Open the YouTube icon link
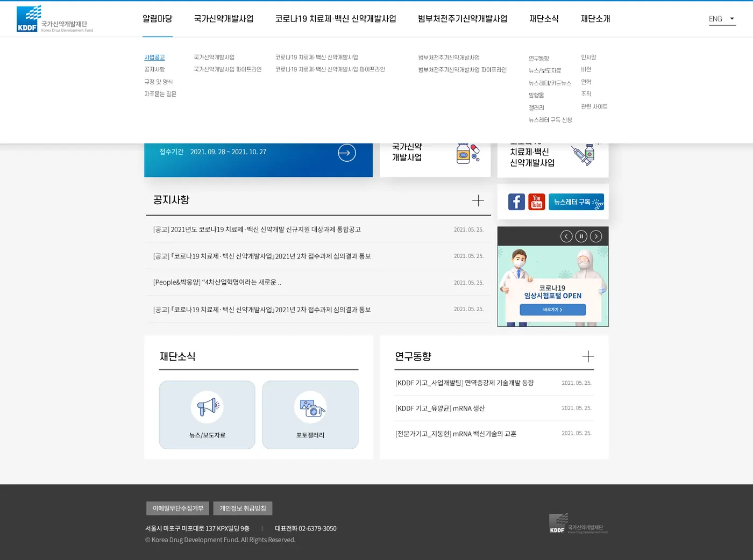 (536, 202)
